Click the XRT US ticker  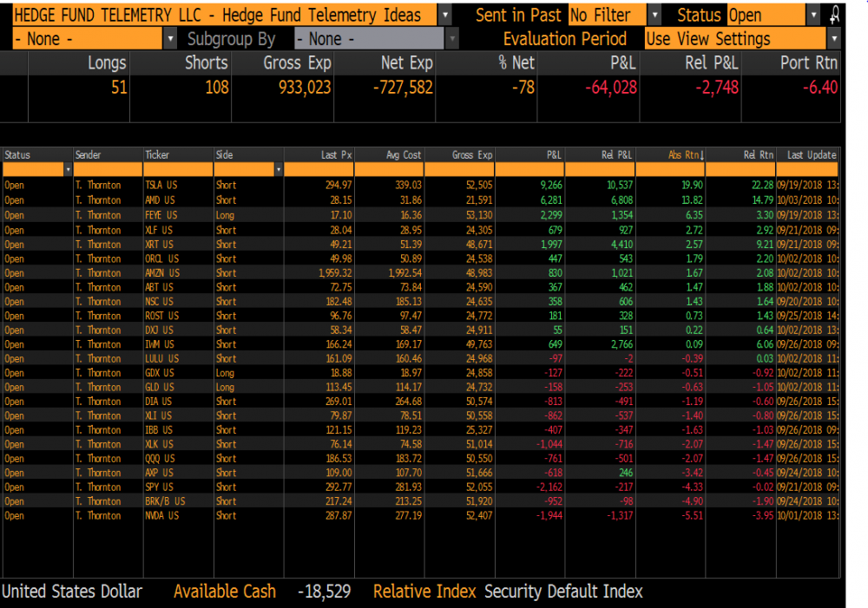pos(160,244)
